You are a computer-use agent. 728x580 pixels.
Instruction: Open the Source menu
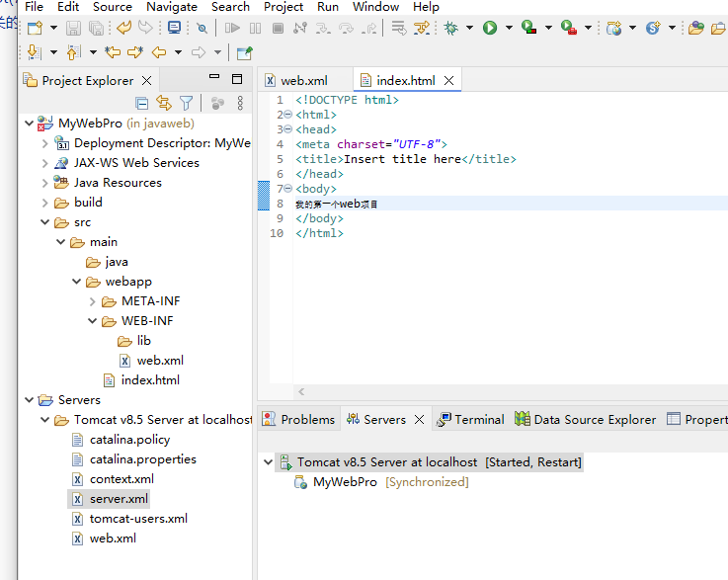[x=113, y=7]
